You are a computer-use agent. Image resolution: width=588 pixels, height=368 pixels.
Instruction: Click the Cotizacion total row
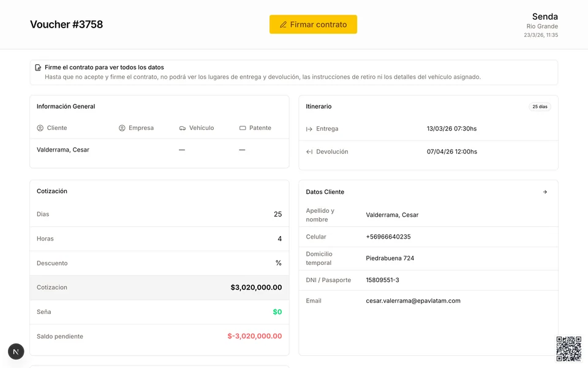click(159, 287)
